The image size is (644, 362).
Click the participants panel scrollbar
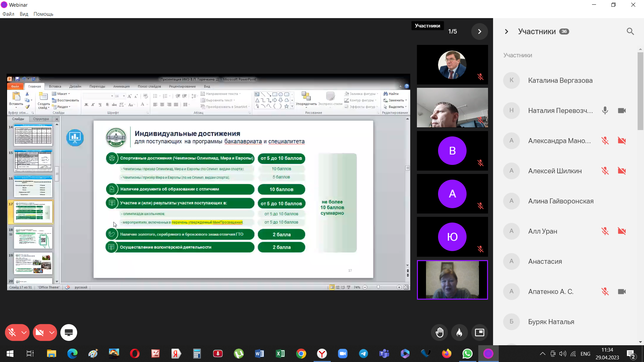pyautogui.click(x=640, y=91)
